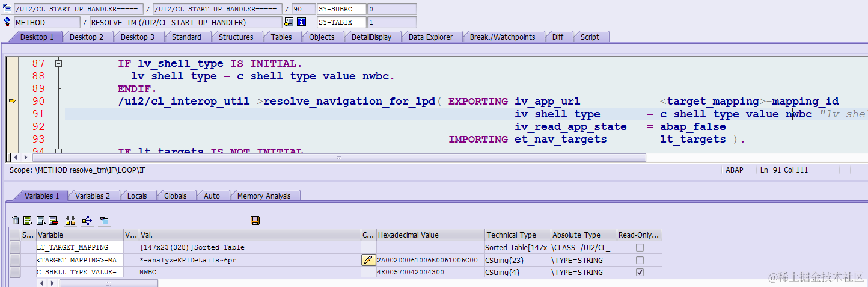Open the Script tab
The image size is (868, 287).
coord(590,37)
